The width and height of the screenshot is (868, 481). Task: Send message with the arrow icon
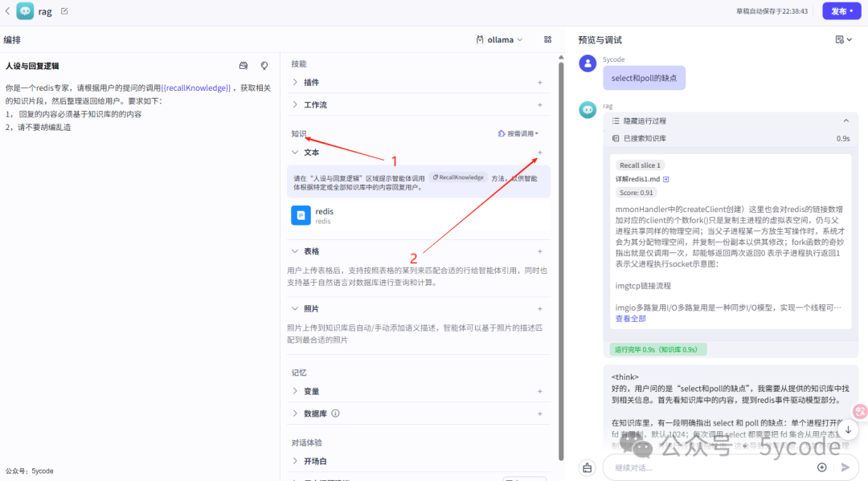pos(845,467)
